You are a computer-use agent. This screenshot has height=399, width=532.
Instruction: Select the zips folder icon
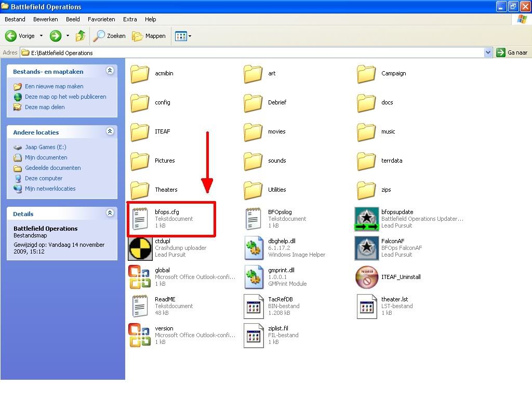point(366,190)
